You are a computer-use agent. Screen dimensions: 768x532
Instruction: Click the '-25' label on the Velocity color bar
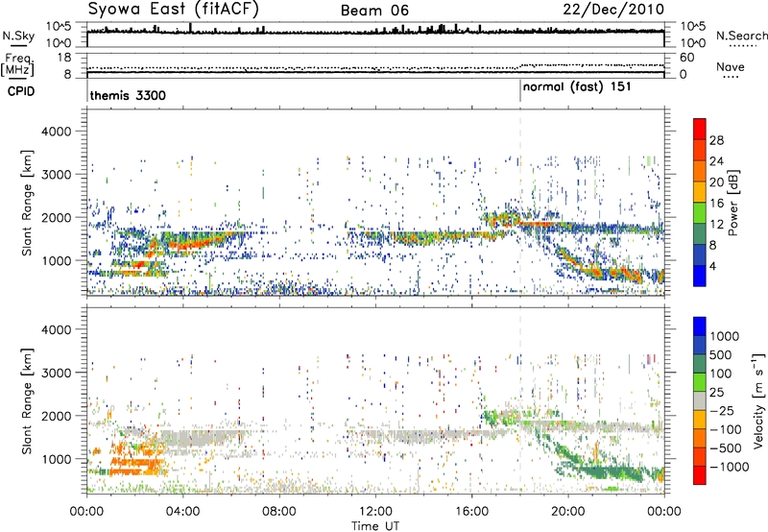721,410
